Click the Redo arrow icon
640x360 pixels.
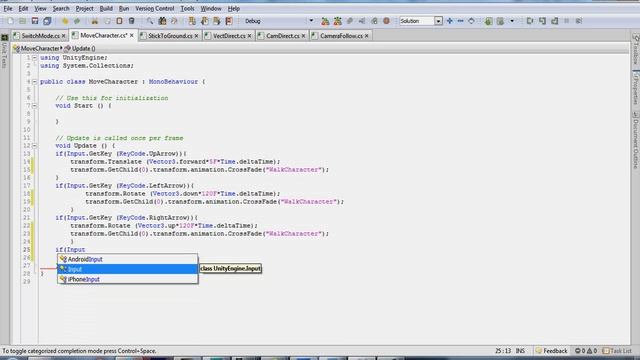point(77,21)
